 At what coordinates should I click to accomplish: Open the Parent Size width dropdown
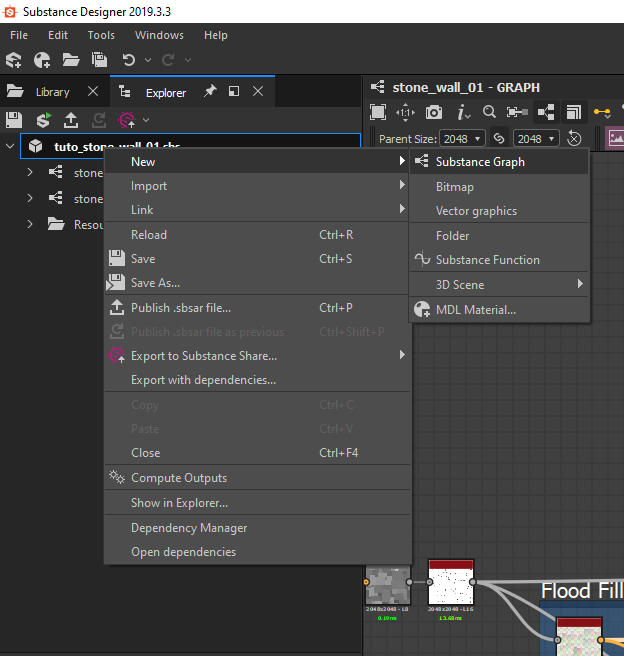462,138
